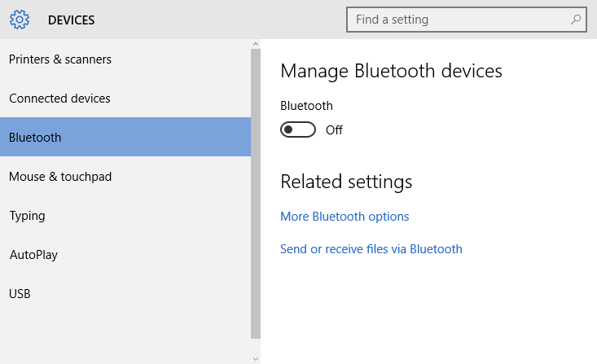597x364 pixels.
Task: Focus the Find a setting search box
Action: coord(467,20)
